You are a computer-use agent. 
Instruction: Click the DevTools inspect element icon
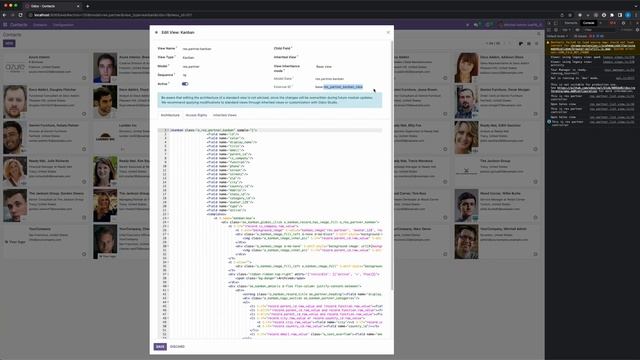pyautogui.click(x=549, y=23)
